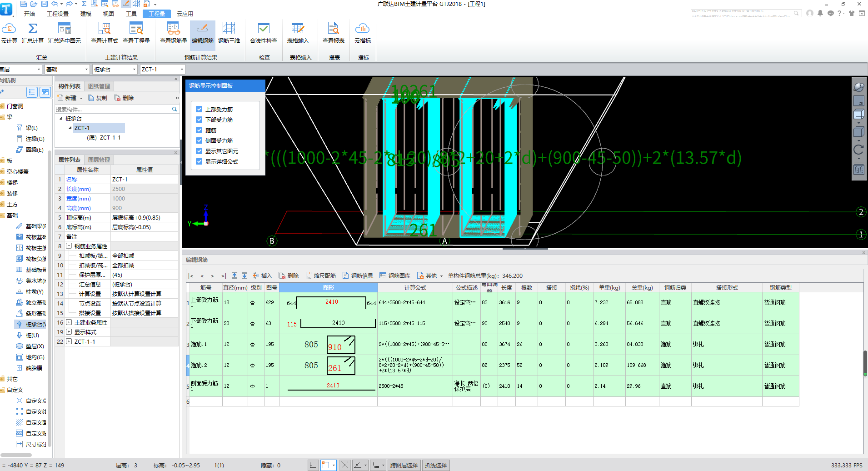Click 插入 row button in rebar editor
The height and width of the screenshot is (471, 868).
(x=262, y=276)
